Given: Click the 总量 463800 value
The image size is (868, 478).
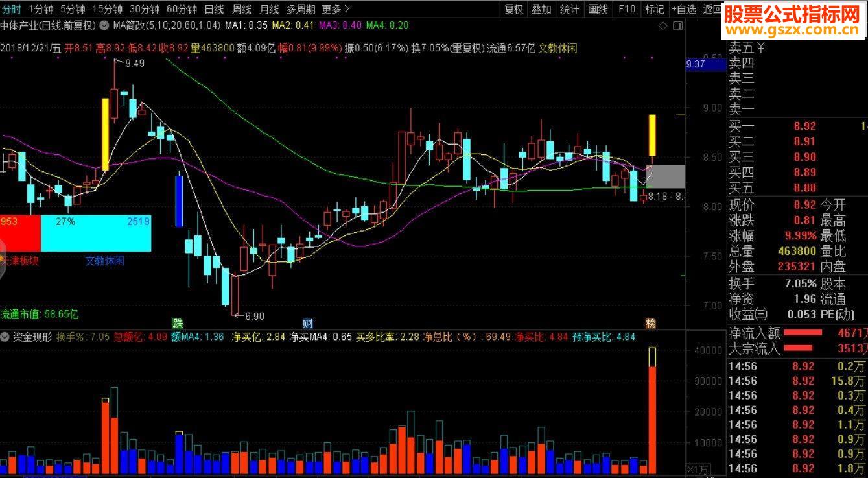Looking at the screenshot, I should pyautogui.click(x=797, y=251).
